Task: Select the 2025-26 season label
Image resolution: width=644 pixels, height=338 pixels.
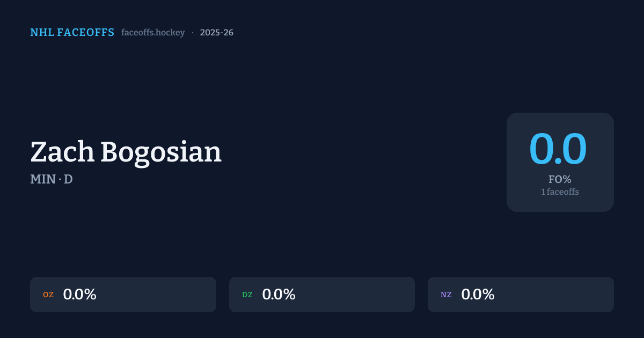Action: tap(216, 33)
